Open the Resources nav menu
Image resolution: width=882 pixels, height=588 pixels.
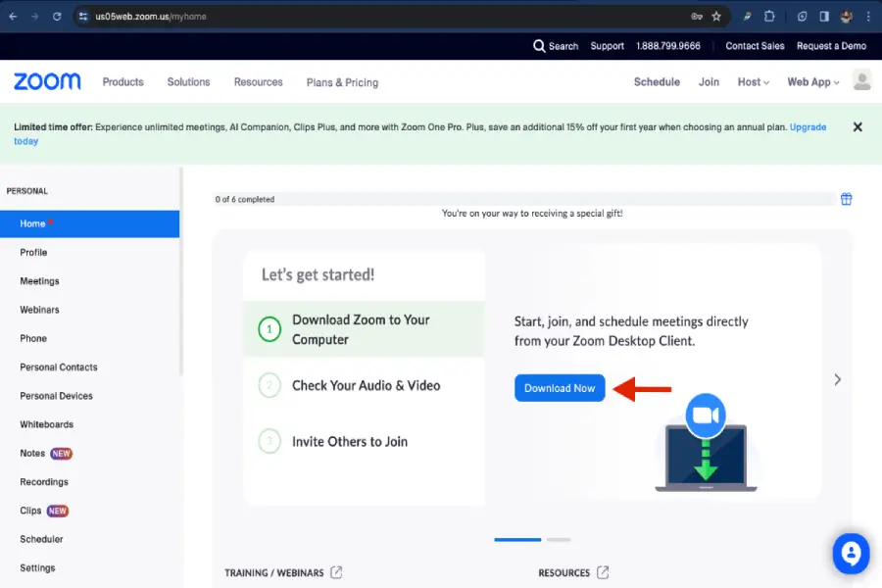(x=258, y=82)
